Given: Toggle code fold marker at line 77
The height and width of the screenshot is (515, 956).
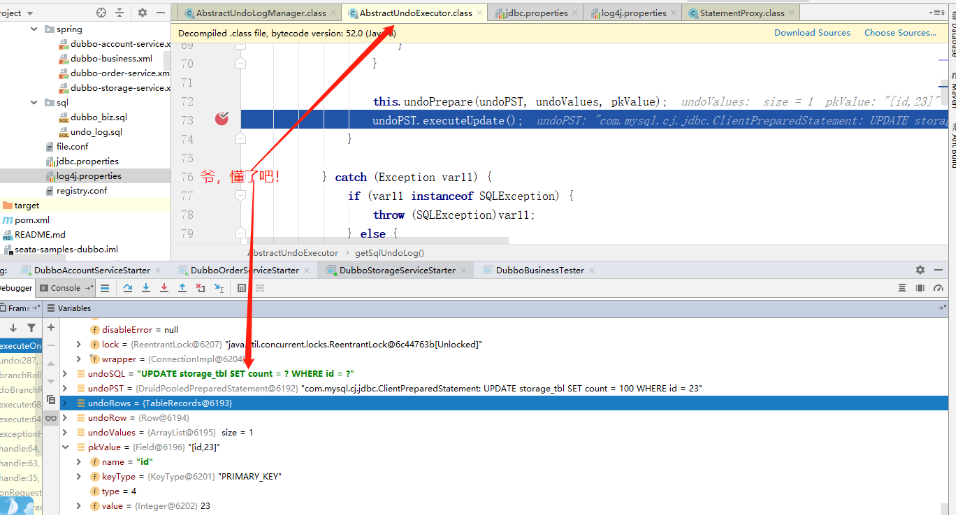Looking at the screenshot, I should click(x=241, y=195).
